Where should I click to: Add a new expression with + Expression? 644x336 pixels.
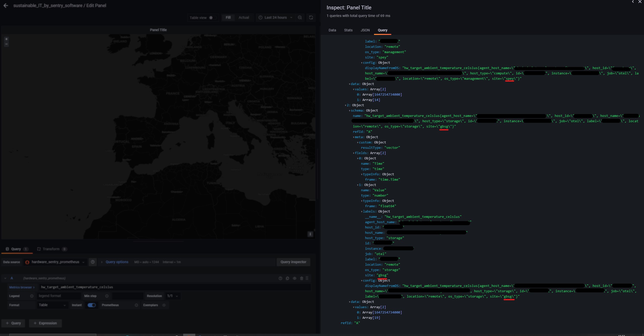coord(45,323)
